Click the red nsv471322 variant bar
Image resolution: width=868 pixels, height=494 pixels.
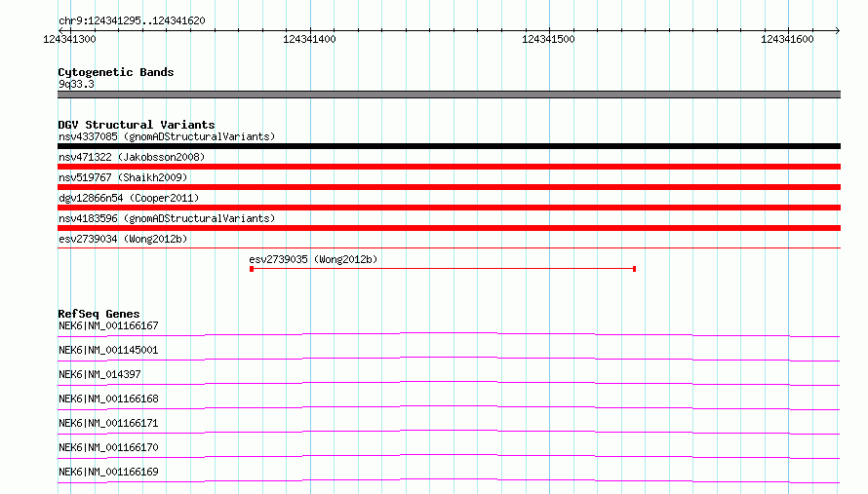(449, 167)
